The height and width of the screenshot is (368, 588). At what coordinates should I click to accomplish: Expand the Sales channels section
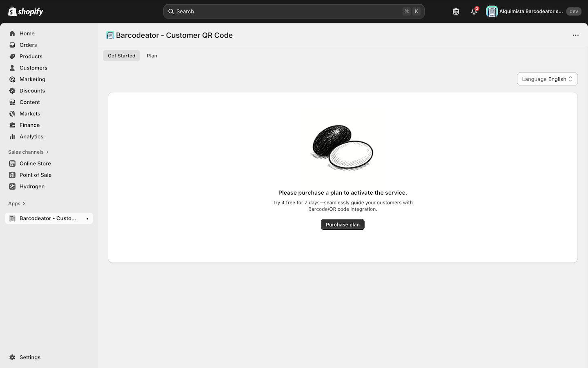click(28, 152)
